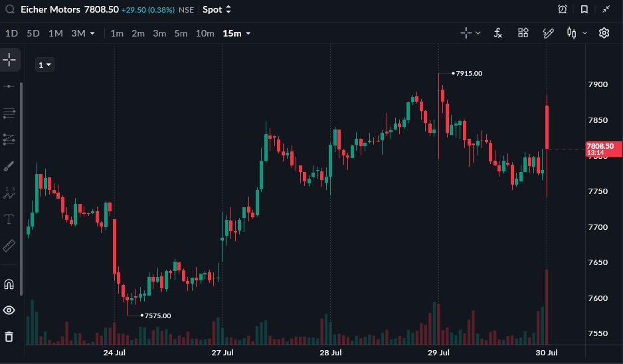The image size is (623, 364).
Task: Exit full screen with the collapse arrows icon
Action: 606,9
